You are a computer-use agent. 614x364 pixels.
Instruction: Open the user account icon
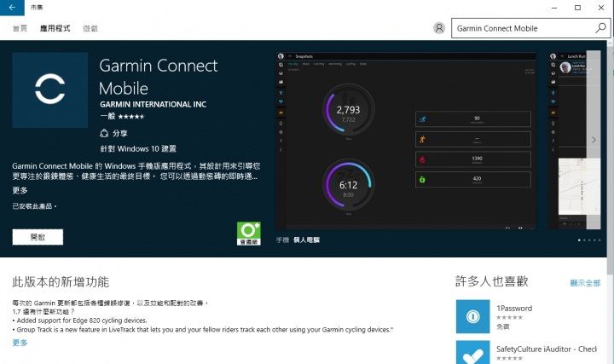tap(439, 28)
